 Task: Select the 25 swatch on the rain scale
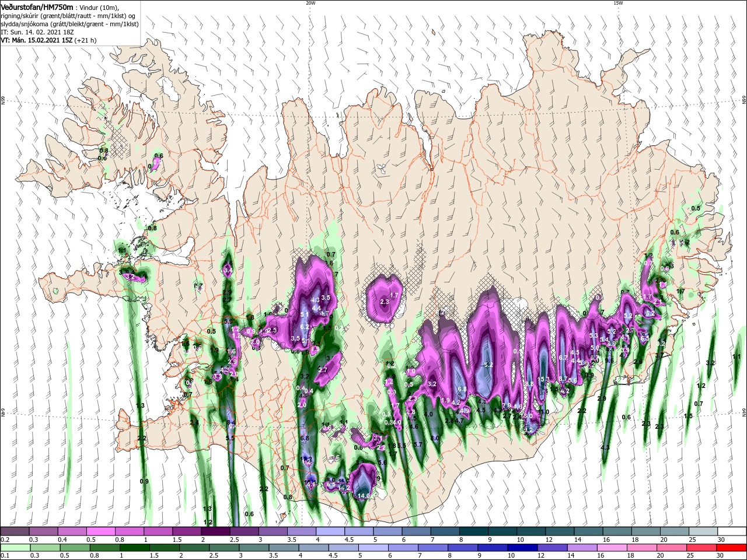coord(702,548)
